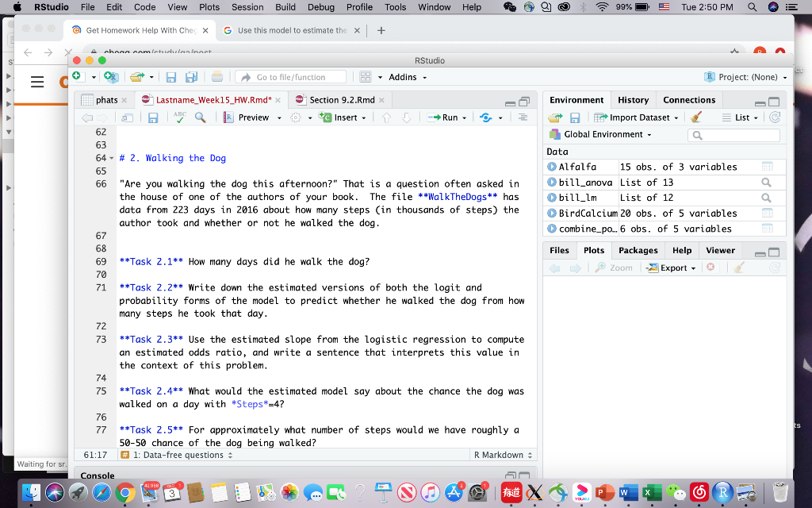Refresh the Environment with the reload icon
Viewport: 812px width, 508px height.
click(776, 117)
